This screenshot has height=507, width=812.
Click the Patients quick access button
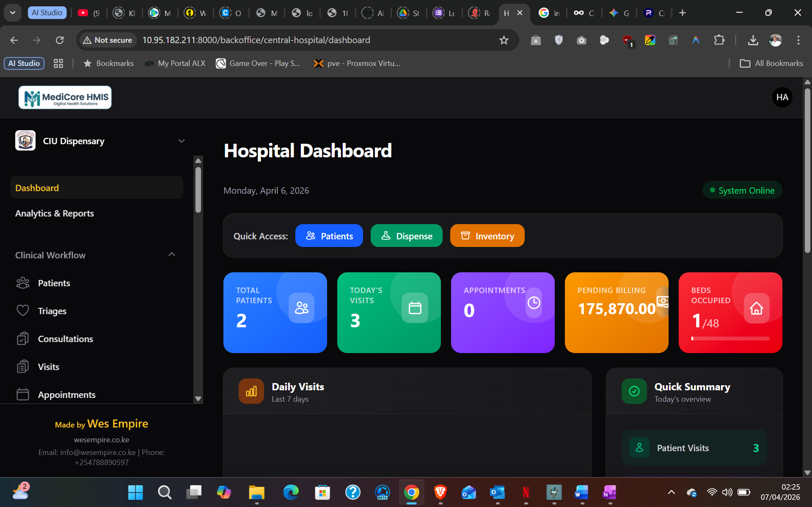(x=329, y=236)
